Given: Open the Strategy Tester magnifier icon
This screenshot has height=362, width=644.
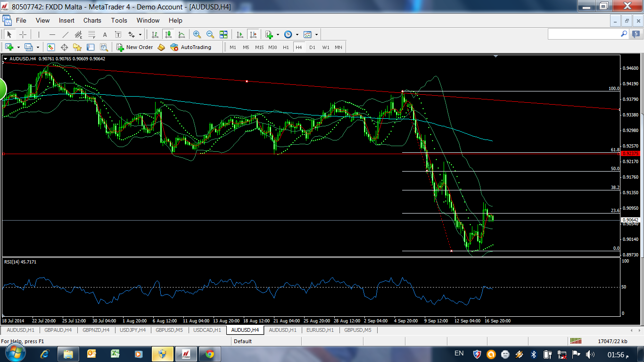Looking at the screenshot, I should (104, 47).
